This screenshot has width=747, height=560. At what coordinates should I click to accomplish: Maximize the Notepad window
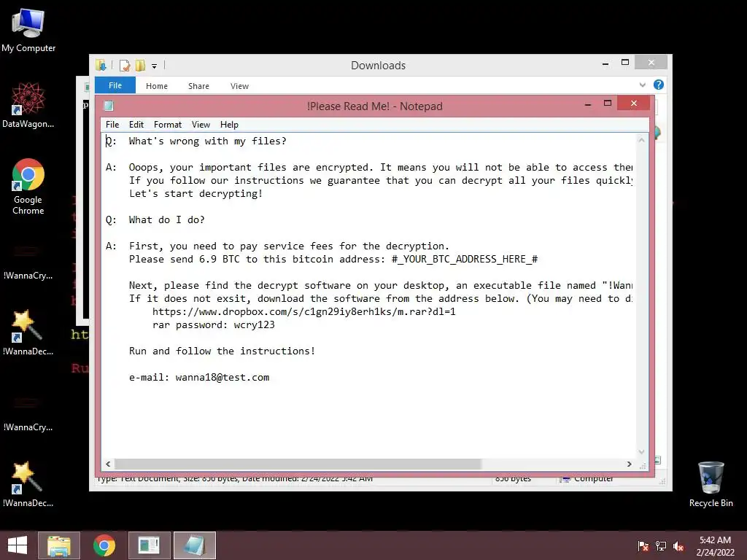click(608, 104)
